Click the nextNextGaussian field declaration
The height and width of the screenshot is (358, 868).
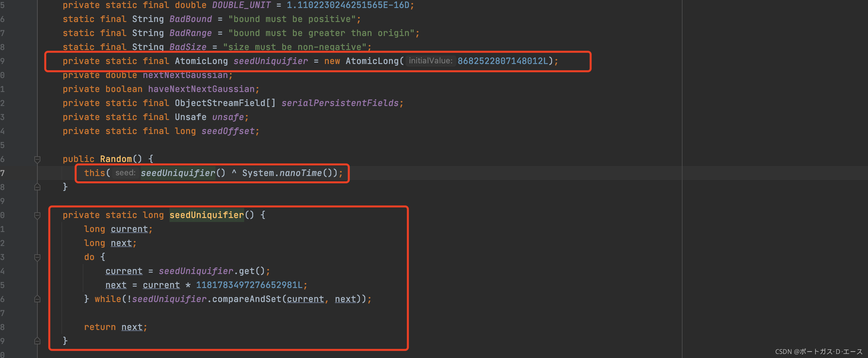pos(187,75)
